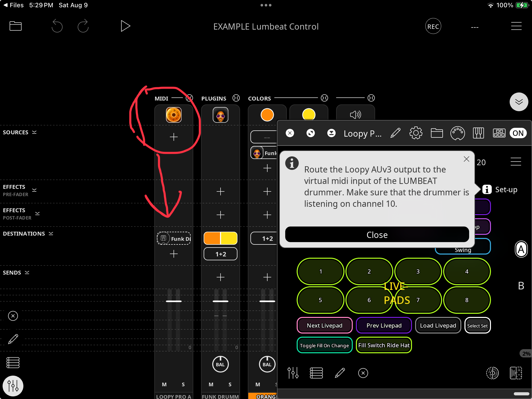This screenshot has width=532, height=399.
Task: Add a send to Funk Drummer channel
Action: (221, 277)
